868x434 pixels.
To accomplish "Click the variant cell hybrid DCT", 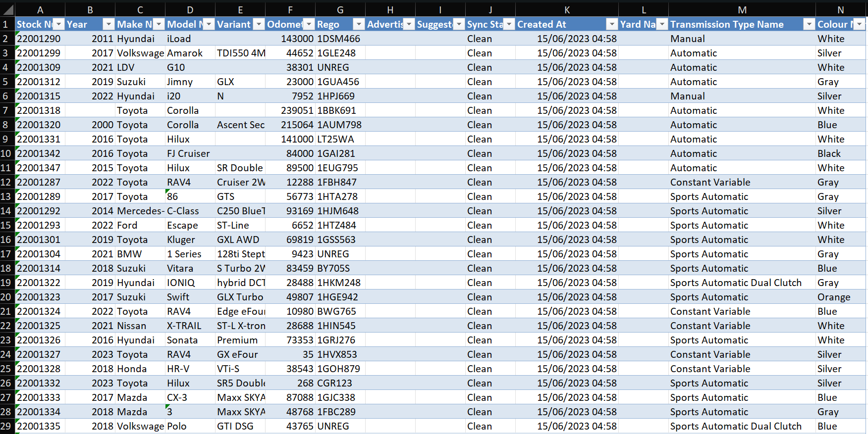I will [x=240, y=283].
